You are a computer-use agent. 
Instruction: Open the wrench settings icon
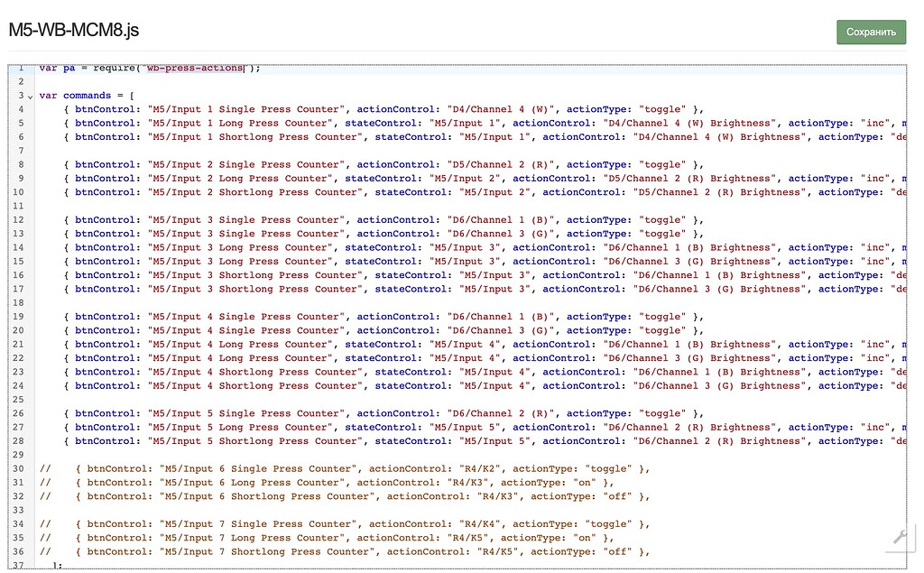click(899, 539)
